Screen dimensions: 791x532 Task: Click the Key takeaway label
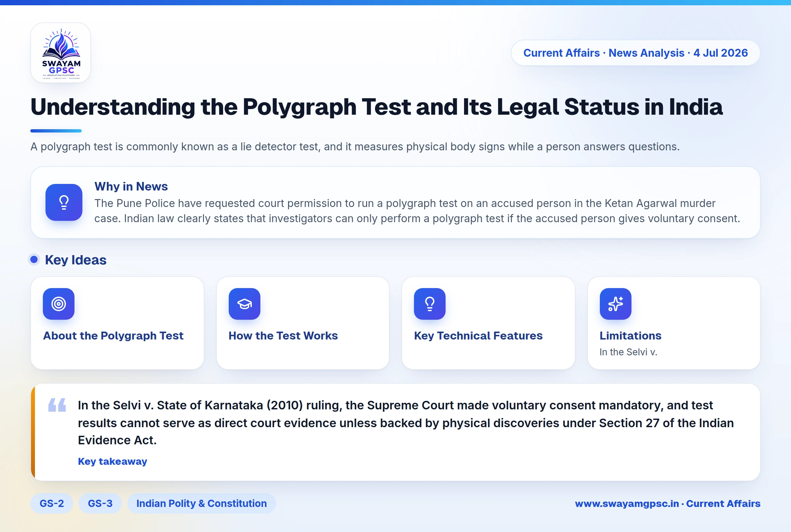(113, 461)
